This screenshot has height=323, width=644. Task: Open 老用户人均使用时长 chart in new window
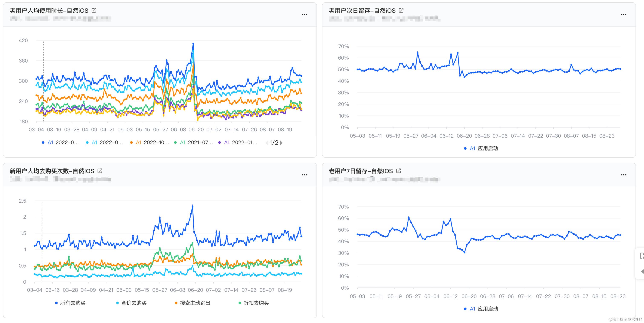point(94,10)
